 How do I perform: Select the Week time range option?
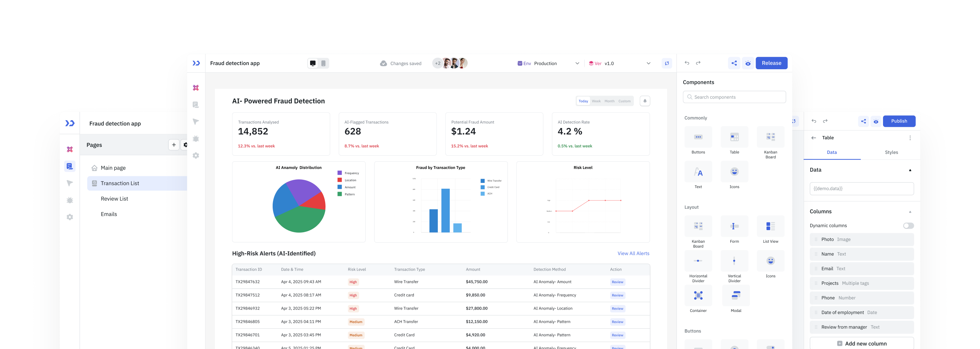(596, 101)
